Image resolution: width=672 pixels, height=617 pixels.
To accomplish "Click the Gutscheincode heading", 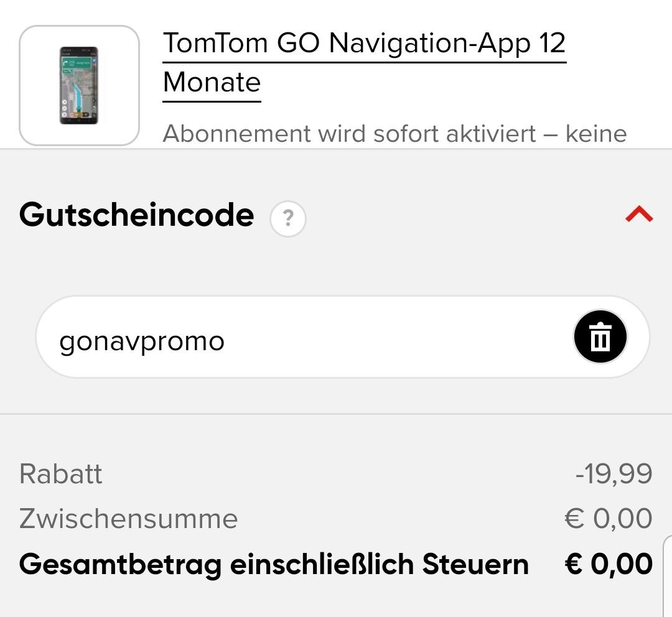I will 137,215.
